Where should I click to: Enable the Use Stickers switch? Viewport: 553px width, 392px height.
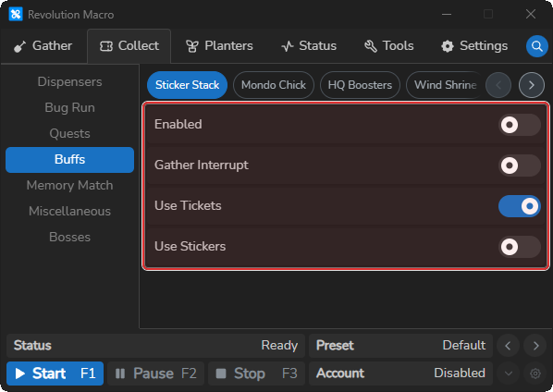pyautogui.click(x=519, y=247)
